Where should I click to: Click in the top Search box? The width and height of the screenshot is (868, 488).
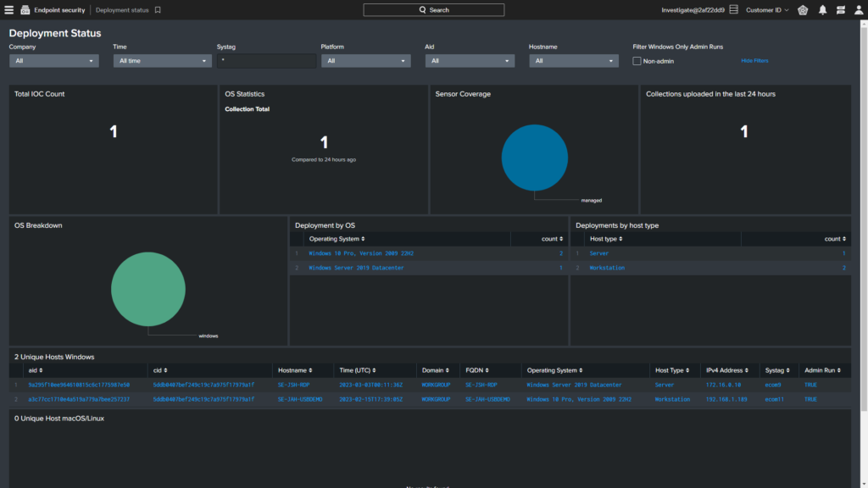pos(433,10)
